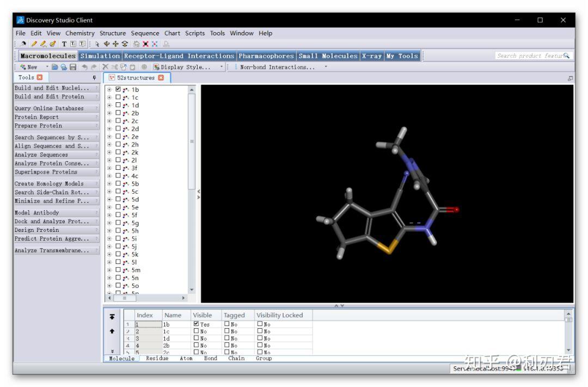Screen dimensions: 588x387
Task: Select the sketching pencil tool
Action: [x=34, y=44]
